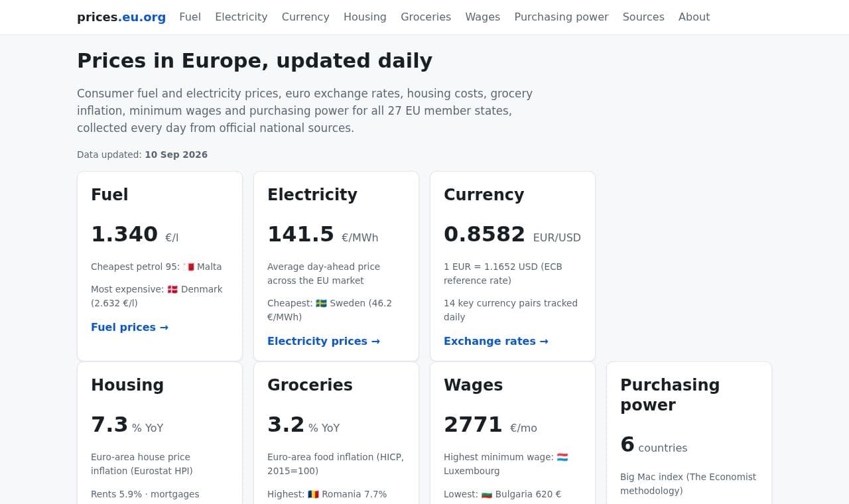849x504 pixels.
Task: Click the Denmark flag icon
Action: [x=172, y=289]
